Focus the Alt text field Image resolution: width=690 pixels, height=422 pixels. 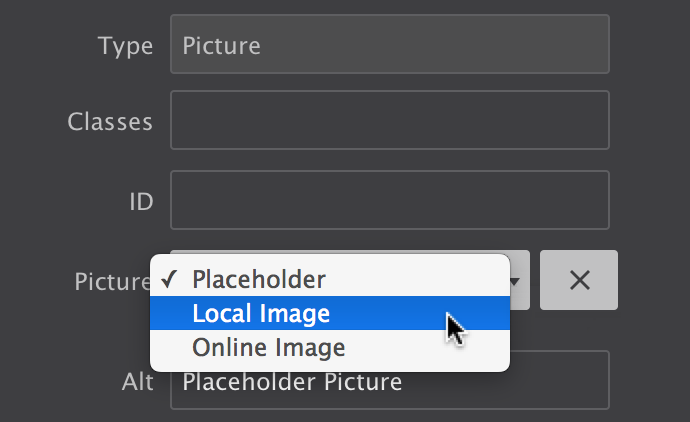click(x=389, y=381)
